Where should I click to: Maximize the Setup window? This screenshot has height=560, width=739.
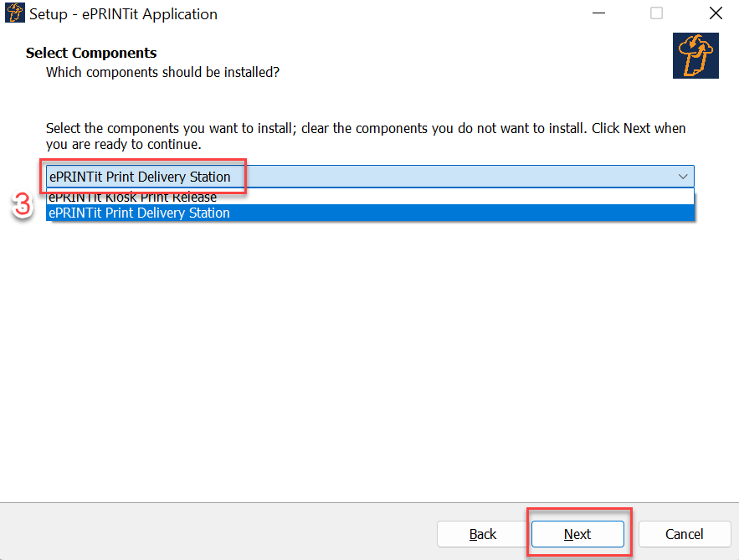(x=656, y=13)
